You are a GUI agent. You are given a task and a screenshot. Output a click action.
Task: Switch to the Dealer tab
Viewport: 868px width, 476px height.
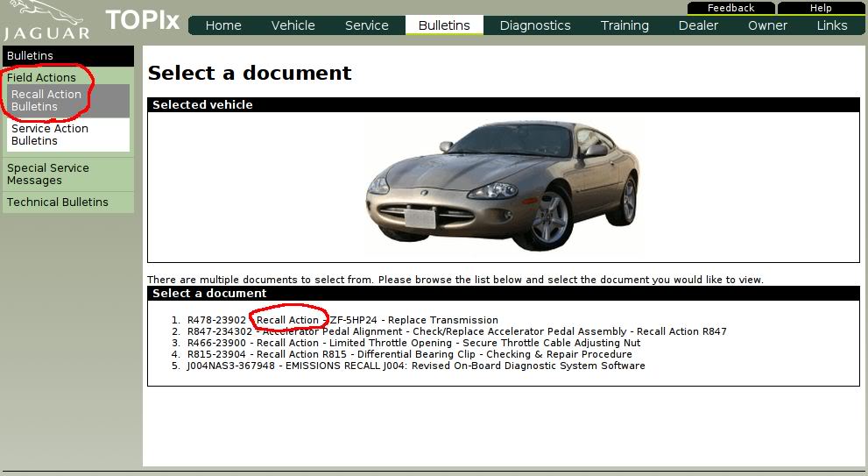click(698, 25)
